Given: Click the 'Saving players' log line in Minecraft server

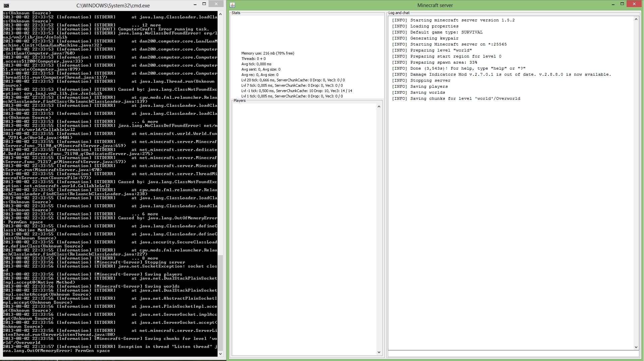Looking at the screenshot, I should 420,87.
